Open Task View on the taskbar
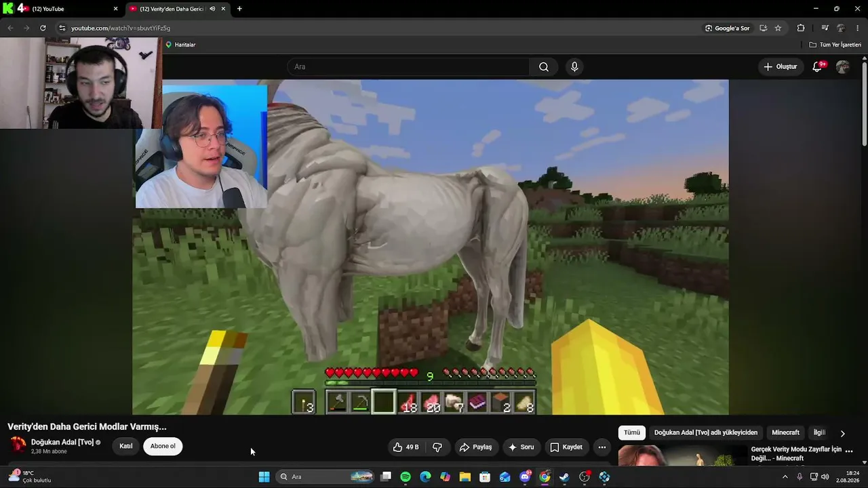 386,476
